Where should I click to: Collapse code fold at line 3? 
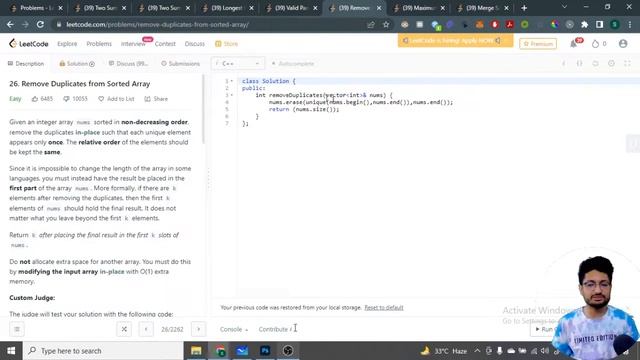point(232,95)
